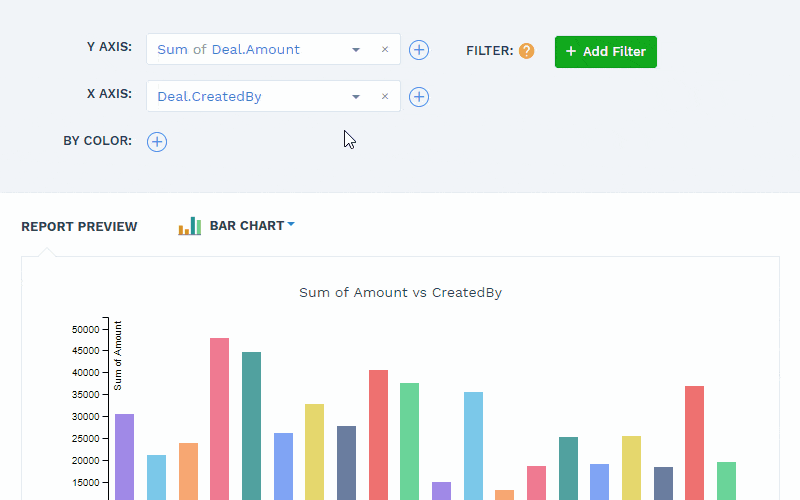The image size is (800, 500).
Task: Click the plus icon beside X Axis field
Action: pos(419,97)
